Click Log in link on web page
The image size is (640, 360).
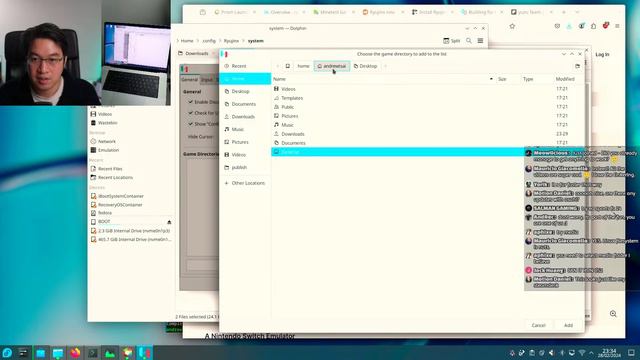[x=602, y=54]
